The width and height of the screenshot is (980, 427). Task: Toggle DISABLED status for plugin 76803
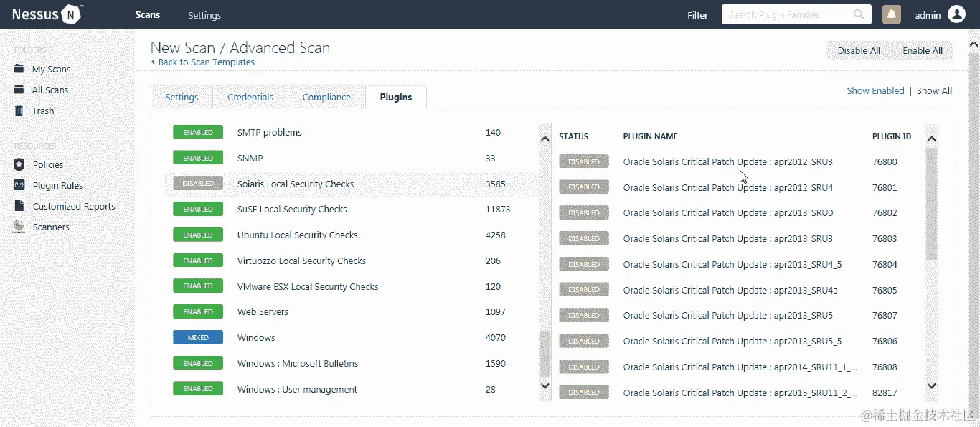click(x=584, y=238)
